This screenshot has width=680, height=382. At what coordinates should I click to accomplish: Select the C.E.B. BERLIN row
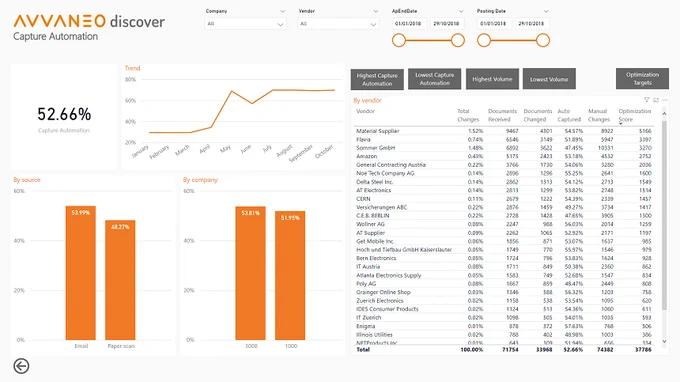504,215
